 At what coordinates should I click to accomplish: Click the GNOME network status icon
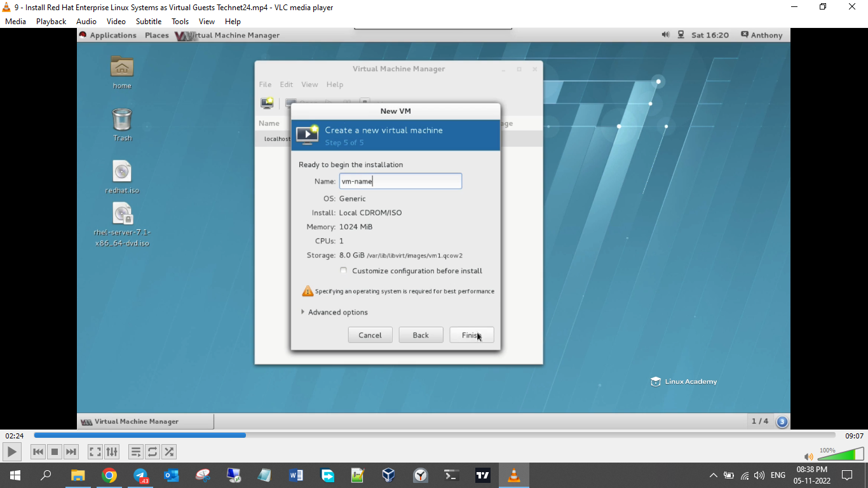click(681, 35)
